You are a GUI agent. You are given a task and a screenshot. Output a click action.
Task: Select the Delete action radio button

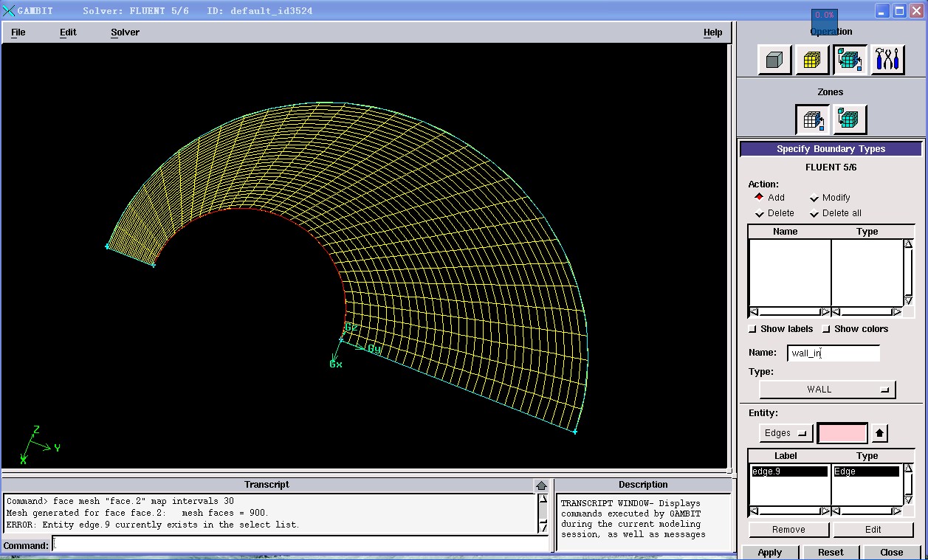pyautogui.click(x=759, y=213)
